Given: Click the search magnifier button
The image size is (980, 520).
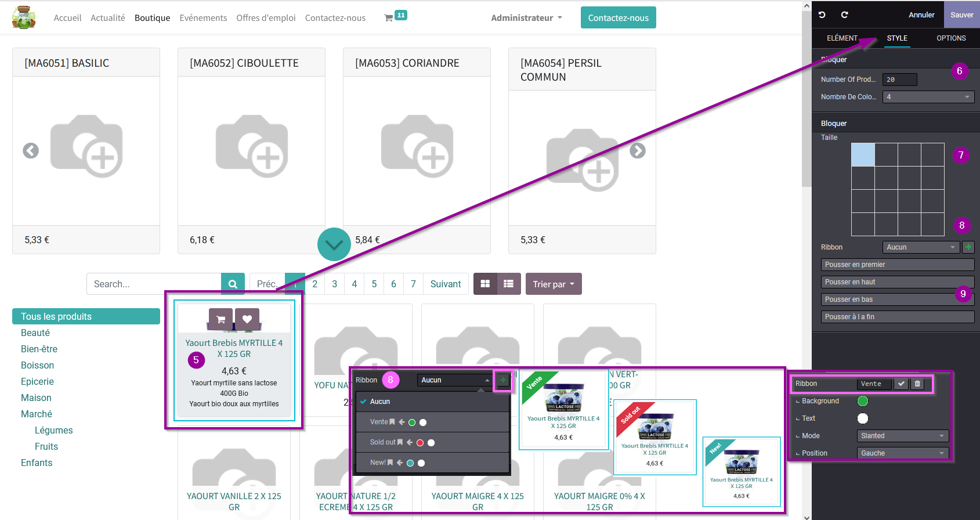Looking at the screenshot, I should 233,284.
